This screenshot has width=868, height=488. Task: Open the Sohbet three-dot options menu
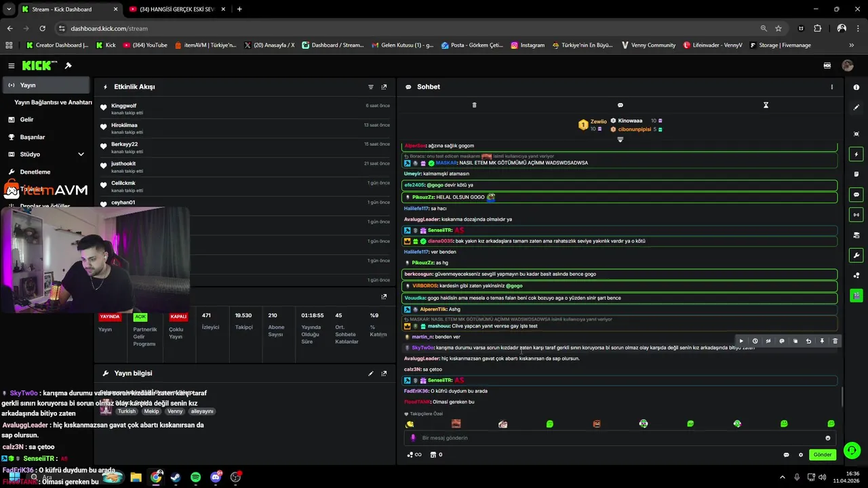832,87
